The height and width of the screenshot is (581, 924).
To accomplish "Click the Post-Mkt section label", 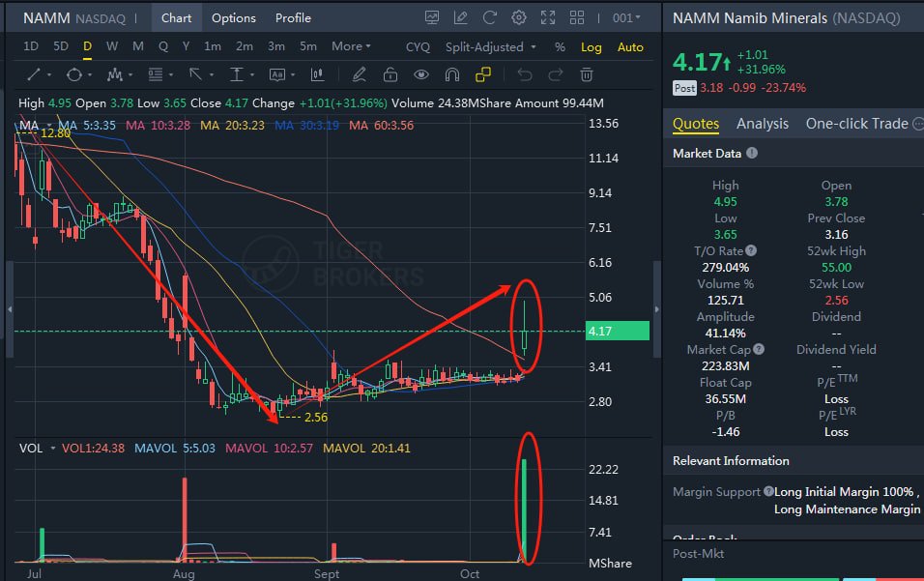I will click(698, 554).
